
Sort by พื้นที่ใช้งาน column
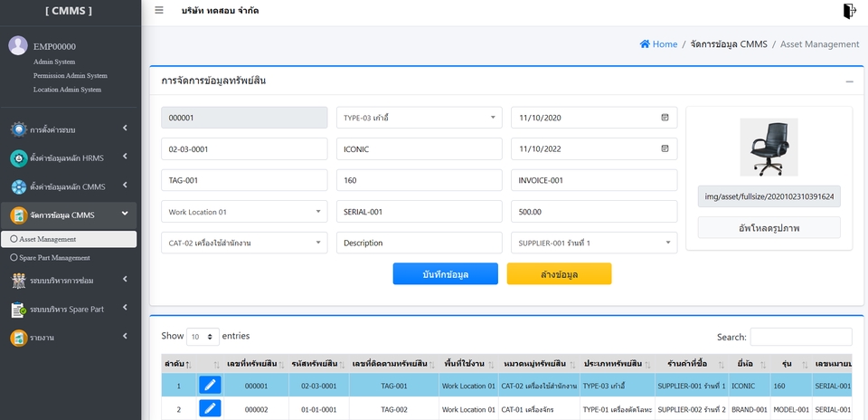(x=490, y=364)
